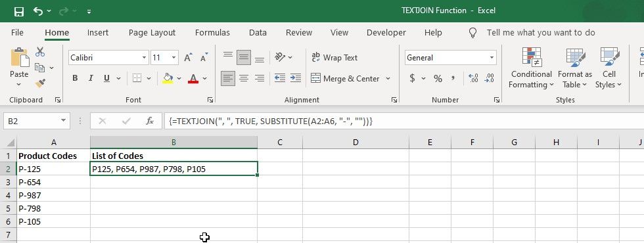Select cell A2 containing P-125

coord(53,169)
